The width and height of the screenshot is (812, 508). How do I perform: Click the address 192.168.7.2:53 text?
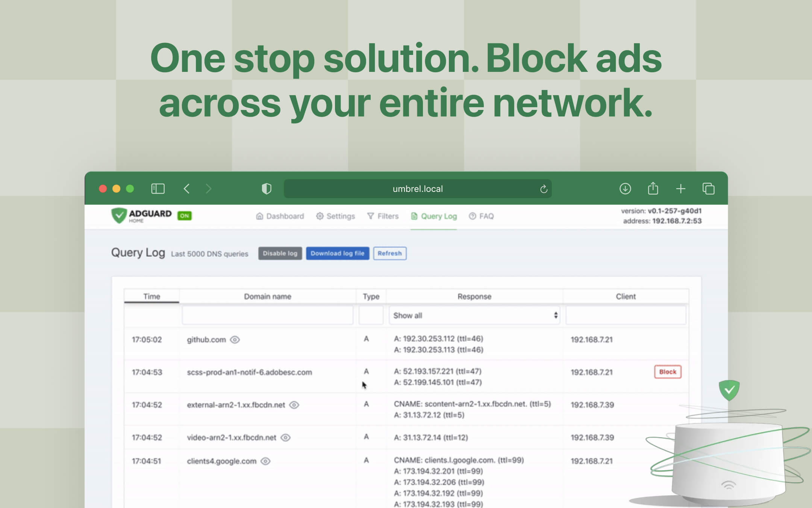(x=662, y=221)
